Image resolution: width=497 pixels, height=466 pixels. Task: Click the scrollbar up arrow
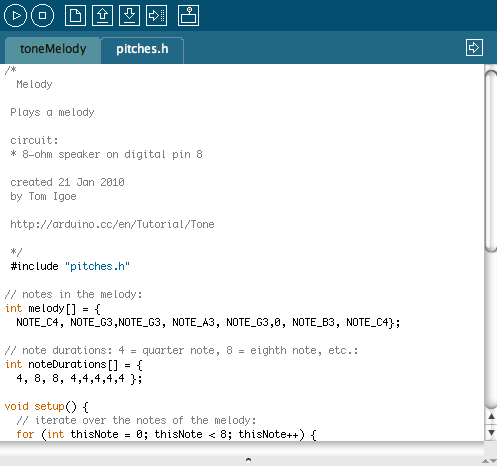(x=491, y=417)
